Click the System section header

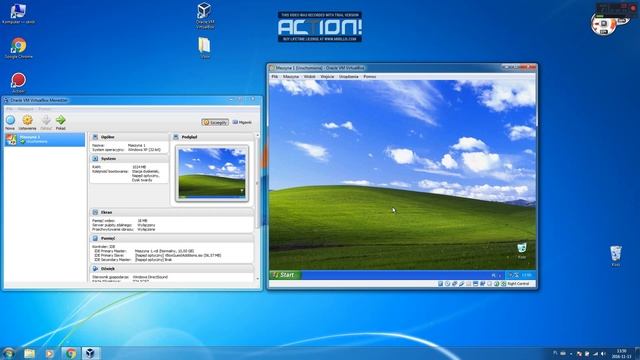click(x=129, y=158)
